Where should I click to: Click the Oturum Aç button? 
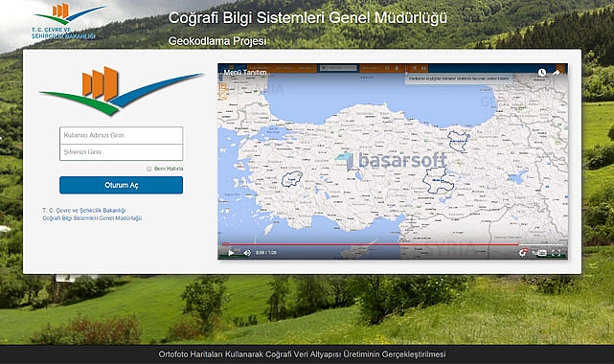click(121, 185)
